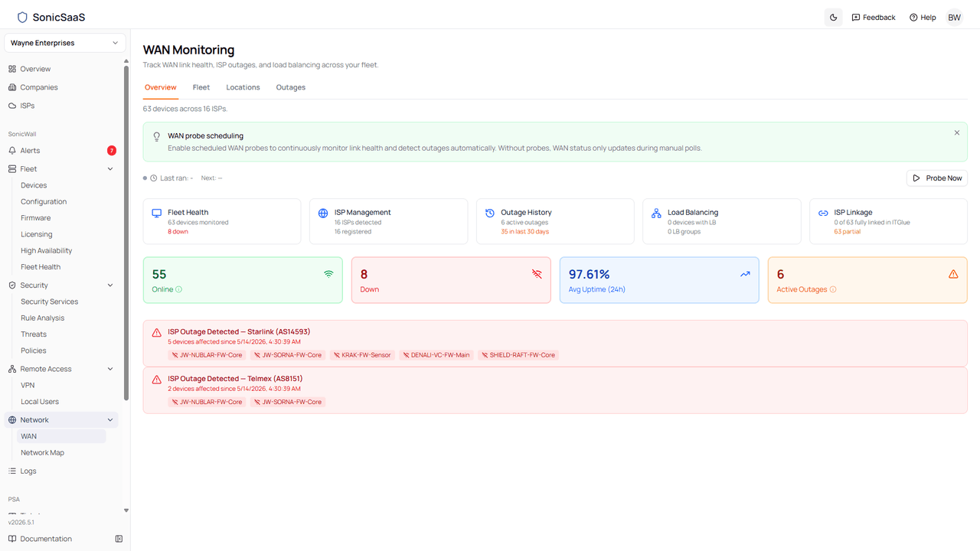Image resolution: width=980 pixels, height=551 pixels.
Task: Open the BW user avatar menu
Action: [954, 17]
